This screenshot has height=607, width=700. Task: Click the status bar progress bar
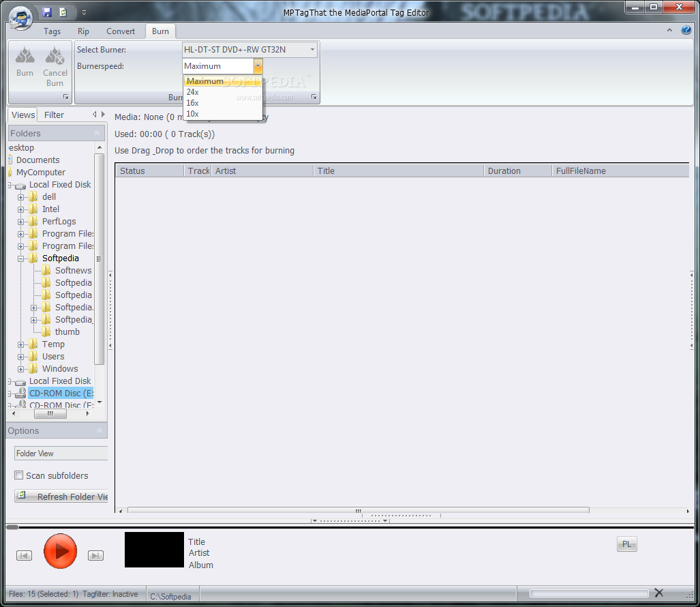tap(589, 593)
